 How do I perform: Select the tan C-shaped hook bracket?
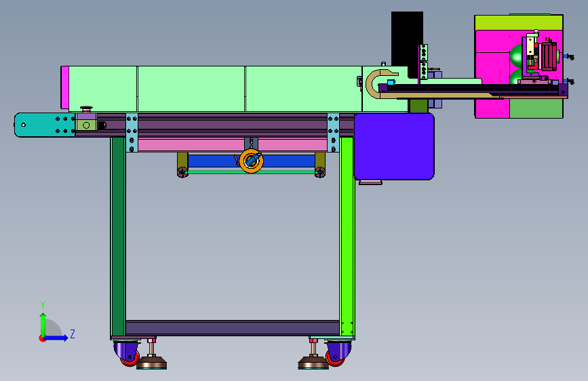pos(378,83)
